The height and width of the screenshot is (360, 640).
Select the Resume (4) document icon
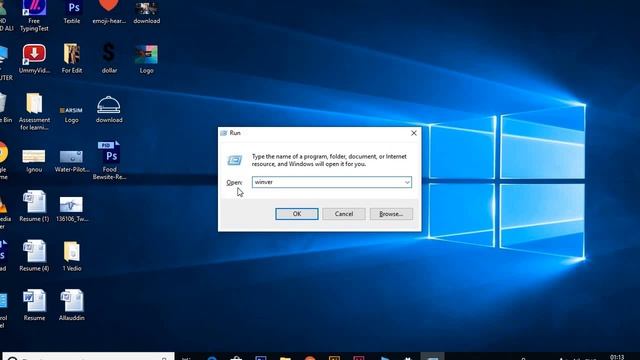point(34,256)
